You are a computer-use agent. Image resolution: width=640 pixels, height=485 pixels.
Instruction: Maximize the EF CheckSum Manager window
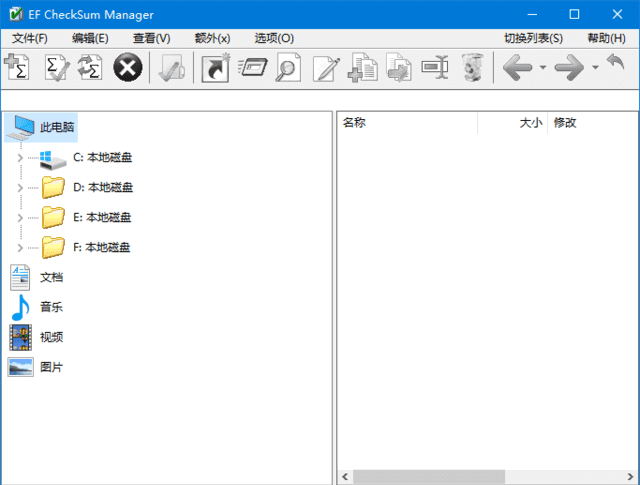click(x=574, y=14)
